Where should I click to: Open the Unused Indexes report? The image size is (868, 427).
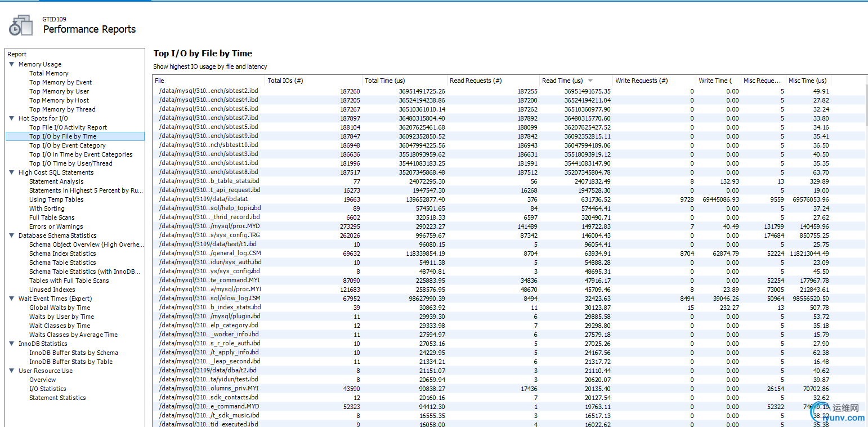[52, 290]
